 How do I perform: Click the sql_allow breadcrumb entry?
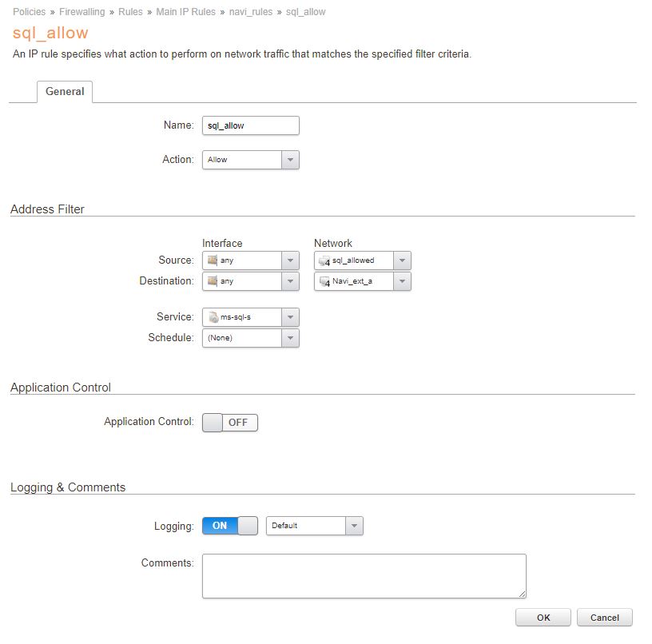[x=305, y=12]
